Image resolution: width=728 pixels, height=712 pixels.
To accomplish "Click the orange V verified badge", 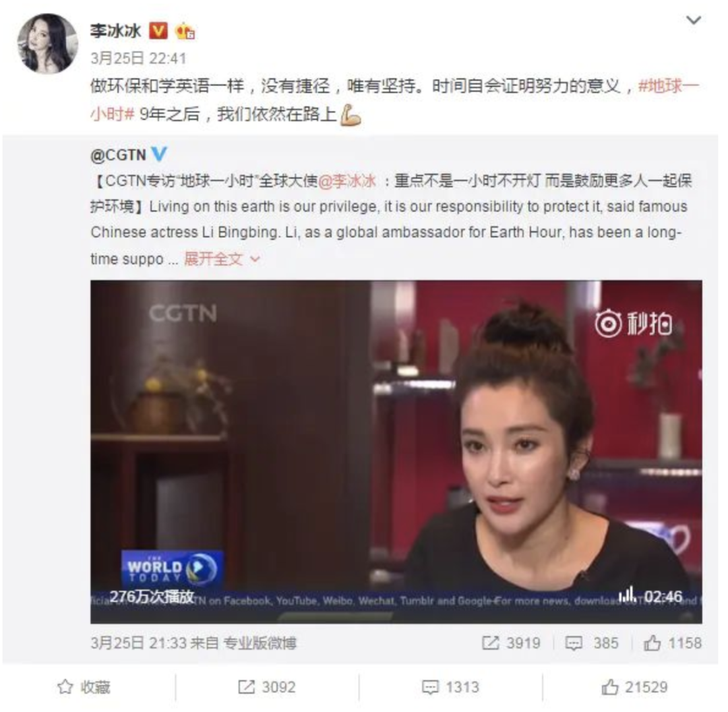I will click(x=158, y=31).
